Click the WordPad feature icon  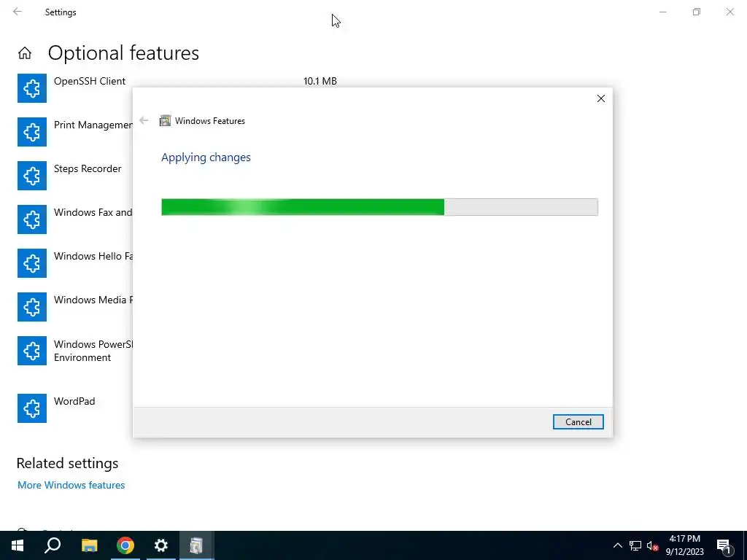(x=32, y=408)
